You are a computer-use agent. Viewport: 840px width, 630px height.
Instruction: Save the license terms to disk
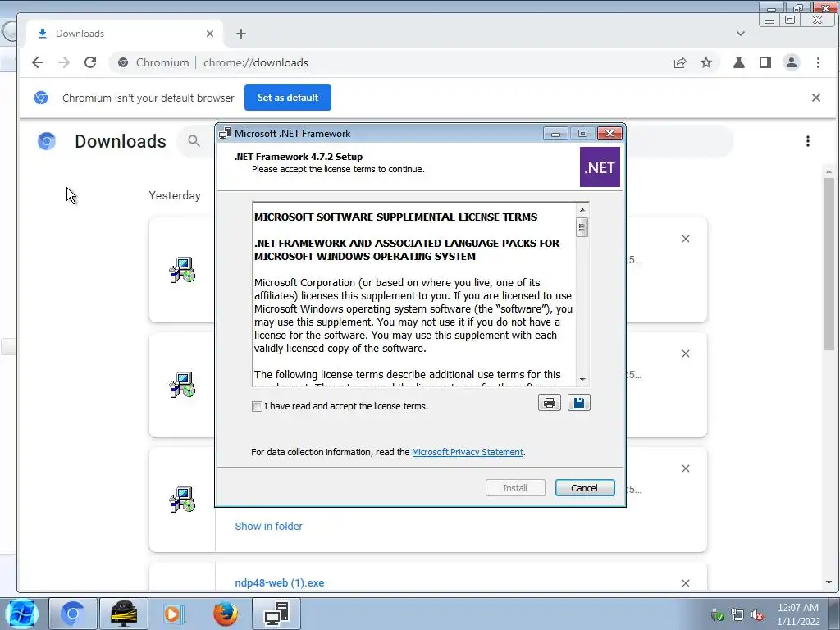tap(579, 402)
